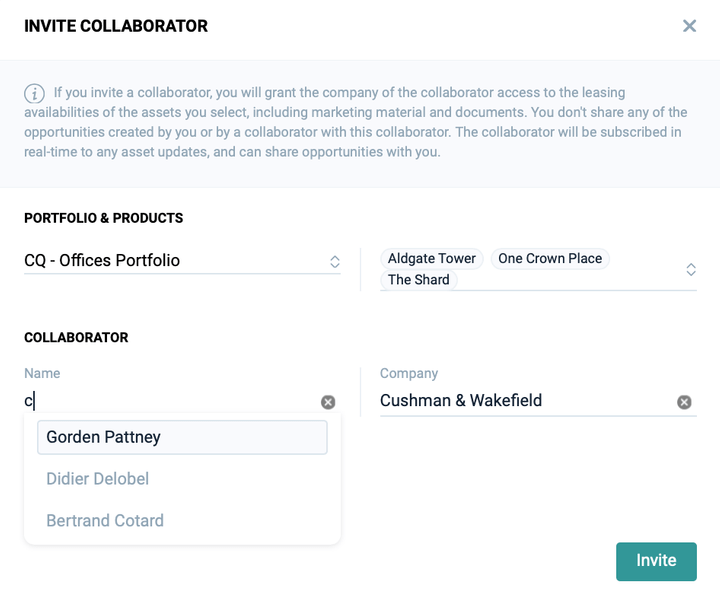Screen dimensions: 720x600
Task: Click the collaborator access information text
Action: 370,122
